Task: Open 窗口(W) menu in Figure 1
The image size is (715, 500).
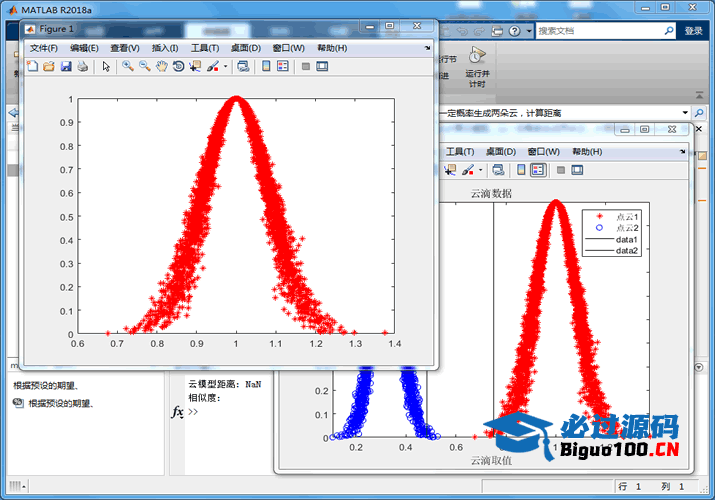Action: tap(289, 48)
